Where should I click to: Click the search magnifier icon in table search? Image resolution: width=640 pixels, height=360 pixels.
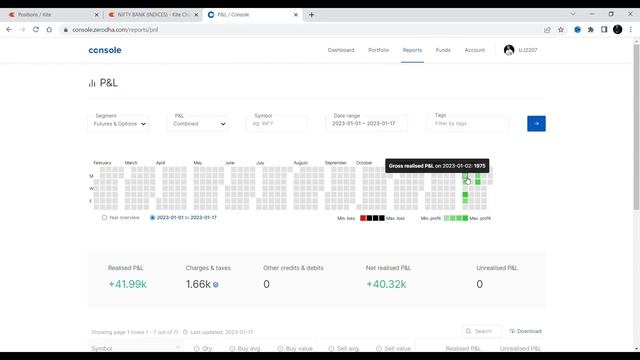(469, 331)
